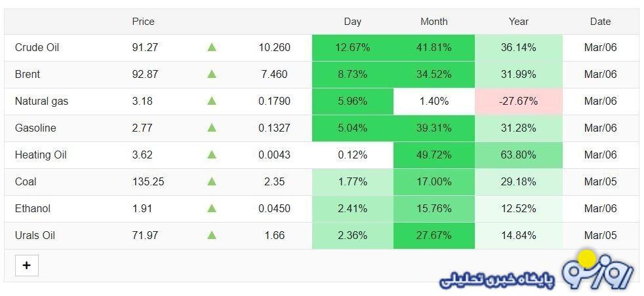The height and width of the screenshot is (296, 644).
Task: Click the Date column header
Action: tap(600, 22)
